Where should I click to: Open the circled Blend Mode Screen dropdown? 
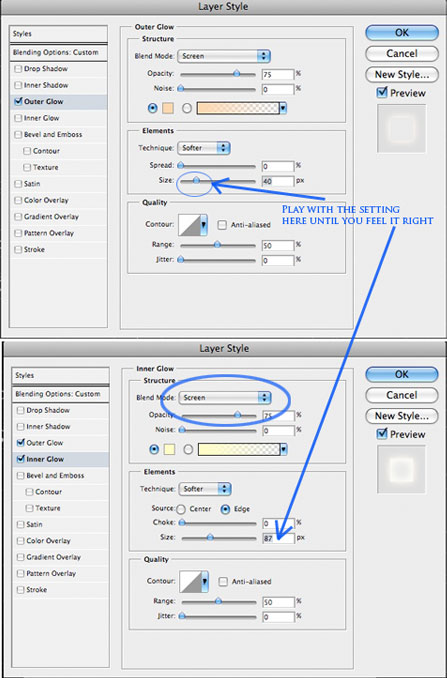225,398
